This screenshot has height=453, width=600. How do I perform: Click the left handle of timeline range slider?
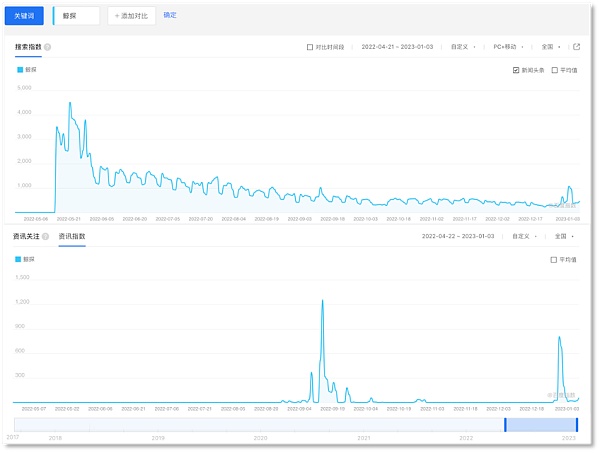point(505,425)
